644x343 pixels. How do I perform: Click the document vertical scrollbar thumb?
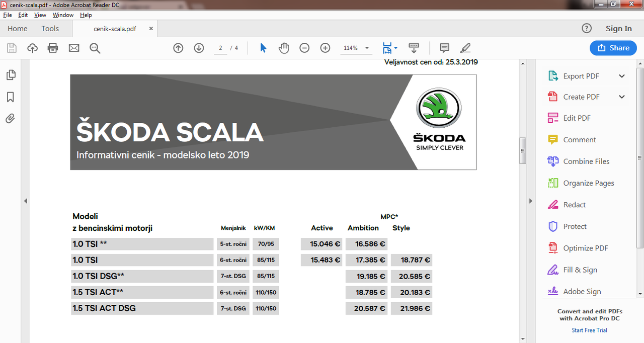tap(523, 151)
